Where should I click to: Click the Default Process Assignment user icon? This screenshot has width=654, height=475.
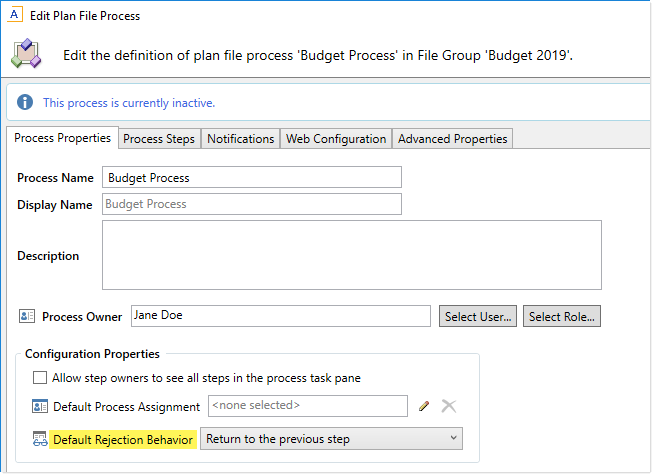[40, 407]
